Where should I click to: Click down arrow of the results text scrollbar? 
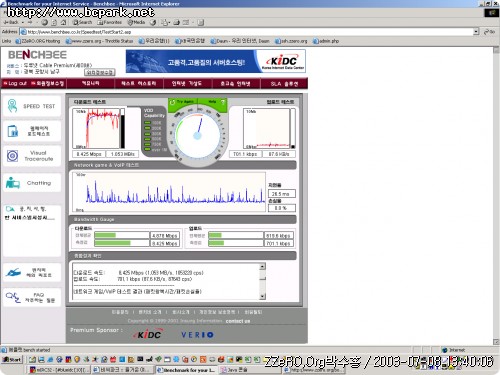pos(262,296)
